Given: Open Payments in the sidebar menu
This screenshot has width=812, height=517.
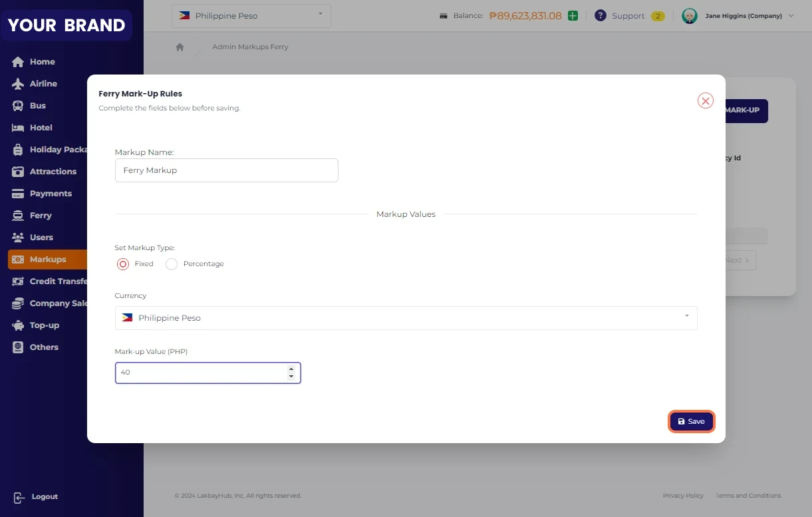Looking at the screenshot, I should 51,194.
